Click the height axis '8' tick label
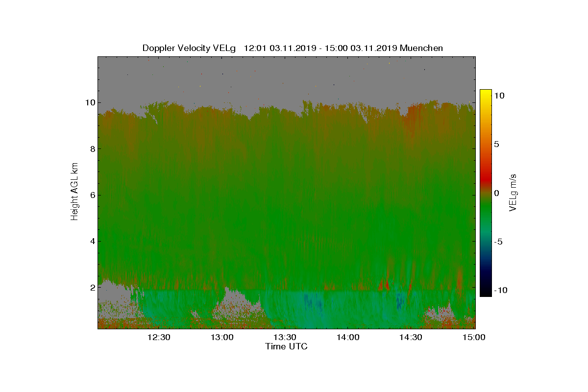Screen dimensions: 588x392 pyautogui.click(x=92, y=149)
